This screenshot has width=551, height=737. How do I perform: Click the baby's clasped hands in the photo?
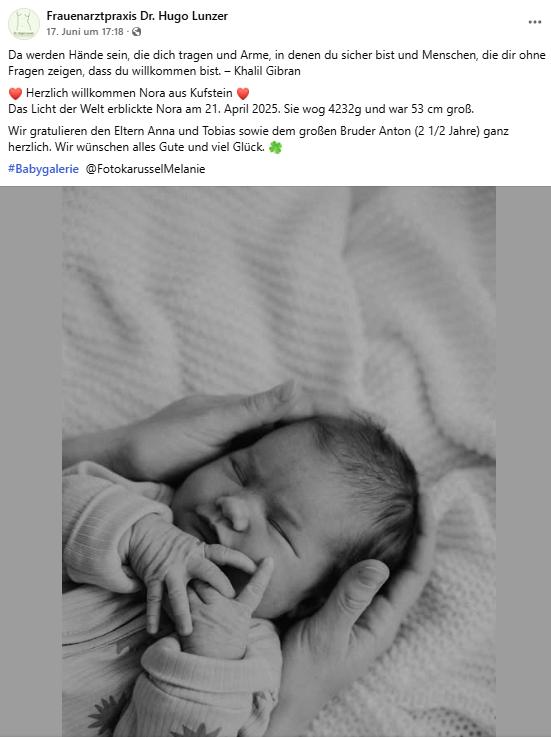pyautogui.click(x=197, y=588)
